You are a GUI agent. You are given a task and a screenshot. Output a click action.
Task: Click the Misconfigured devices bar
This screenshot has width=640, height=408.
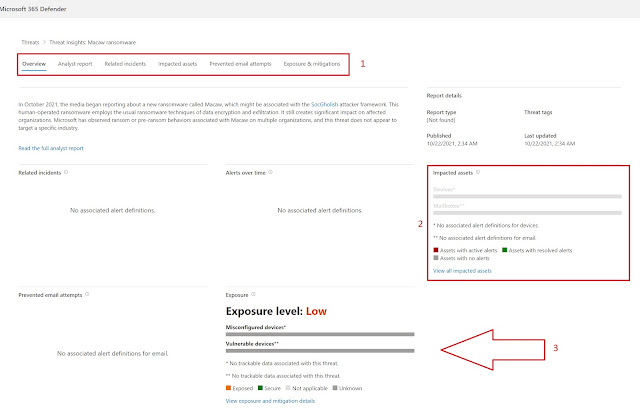click(x=320, y=334)
